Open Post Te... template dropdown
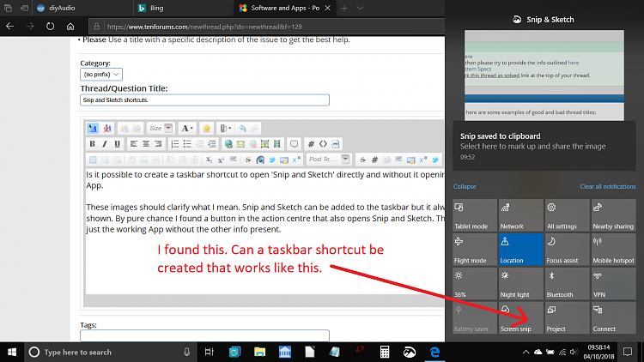This screenshot has width=644, height=362. coord(328,160)
